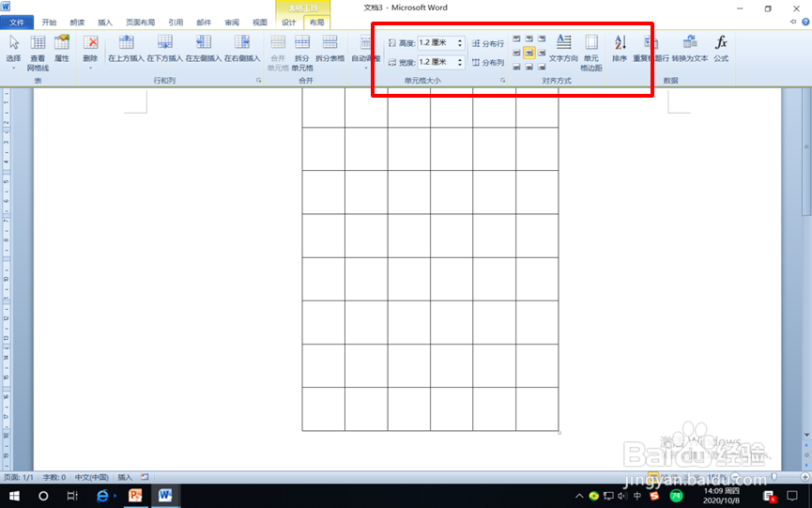This screenshot has width=812, height=508.
Task: Click 在上方插入 to insert row above
Action: (126, 49)
